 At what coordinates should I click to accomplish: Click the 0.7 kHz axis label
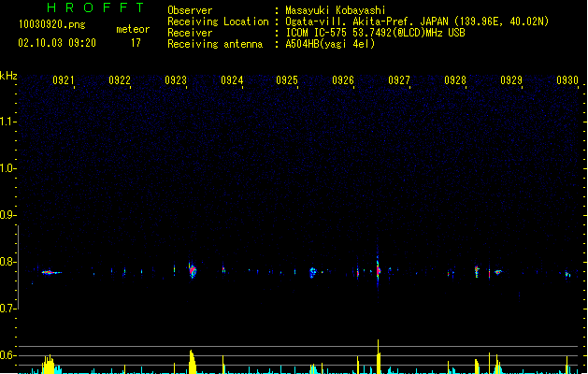pyautogui.click(x=7, y=309)
